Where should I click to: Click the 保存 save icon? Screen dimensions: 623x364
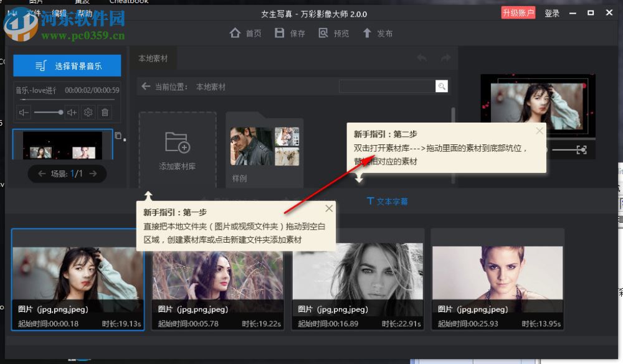click(279, 32)
